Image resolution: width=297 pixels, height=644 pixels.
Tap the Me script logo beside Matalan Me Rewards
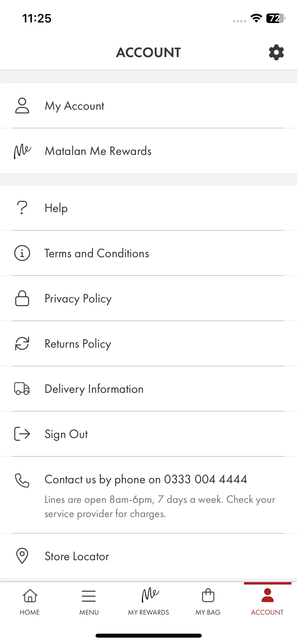[x=22, y=151]
